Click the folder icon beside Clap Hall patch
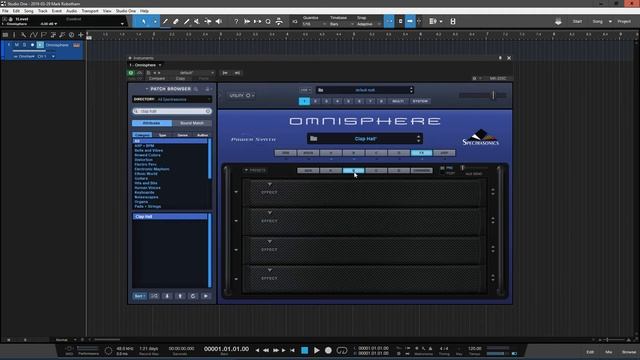The image size is (640, 360). 313,138
